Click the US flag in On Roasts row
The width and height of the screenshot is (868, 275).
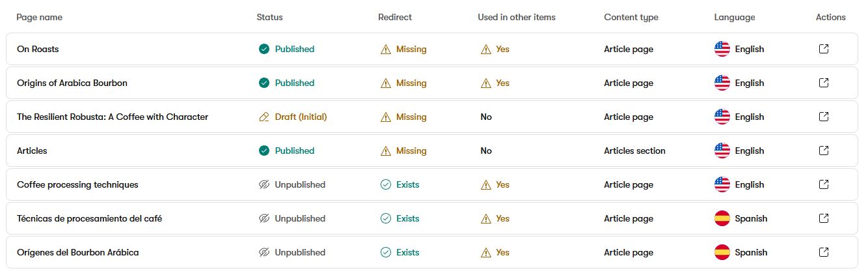(722, 49)
